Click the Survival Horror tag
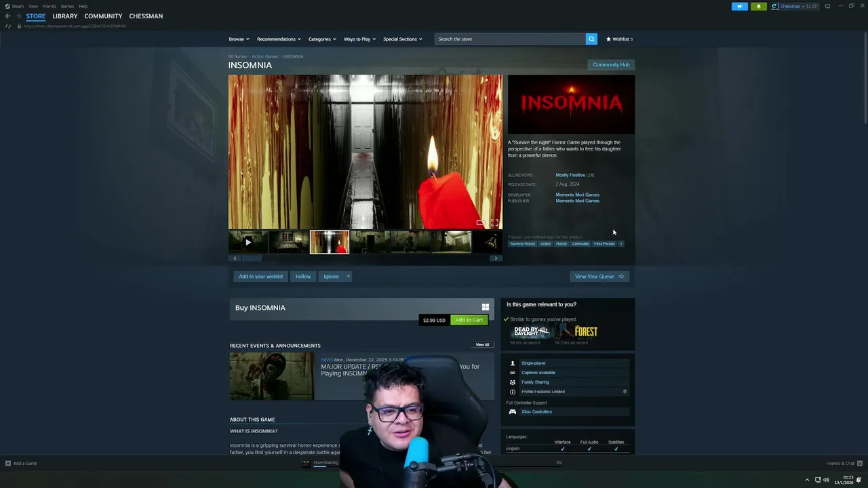 click(522, 243)
